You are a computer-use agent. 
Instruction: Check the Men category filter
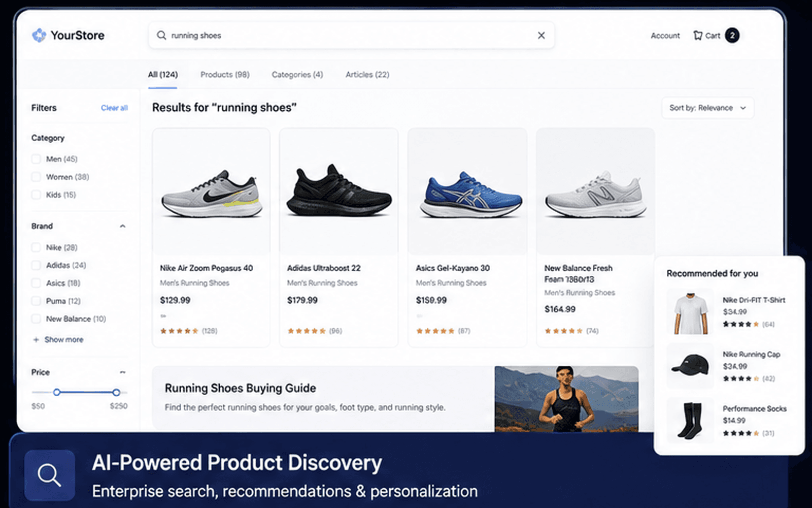(x=36, y=159)
